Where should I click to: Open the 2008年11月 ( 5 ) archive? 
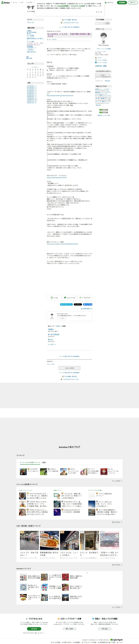[x=32, y=103]
